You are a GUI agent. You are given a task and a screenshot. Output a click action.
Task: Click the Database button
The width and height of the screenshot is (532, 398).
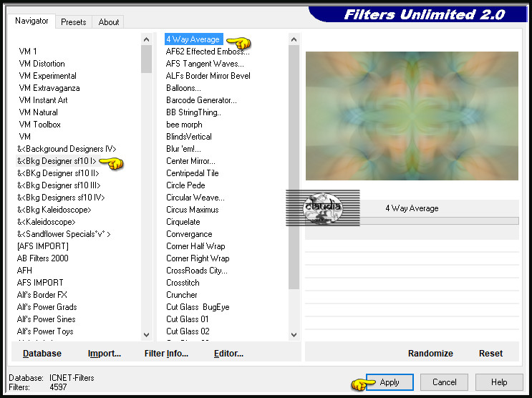[x=42, y=354]
